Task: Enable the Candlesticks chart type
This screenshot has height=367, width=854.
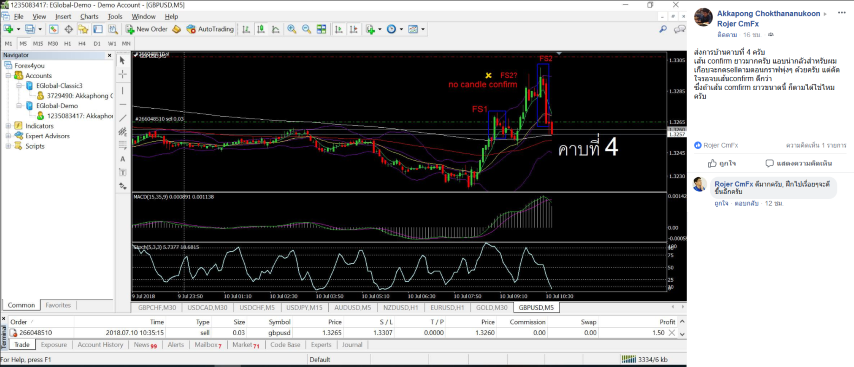Action: [261, 29]
